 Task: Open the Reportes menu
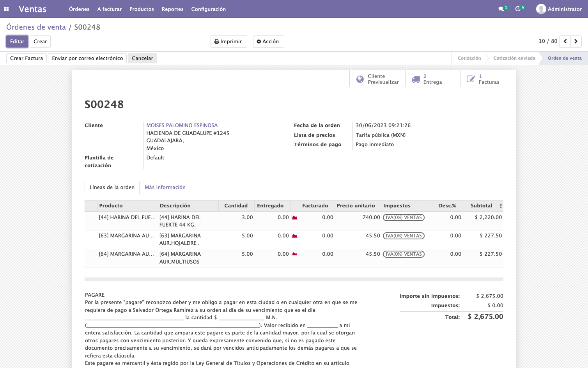click(172, 9)
